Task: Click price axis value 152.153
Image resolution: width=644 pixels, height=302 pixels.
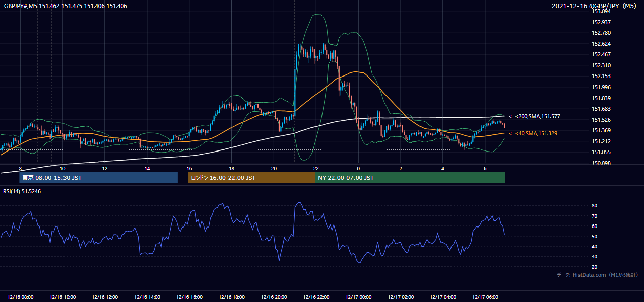Action: click(x=601, y=76)
